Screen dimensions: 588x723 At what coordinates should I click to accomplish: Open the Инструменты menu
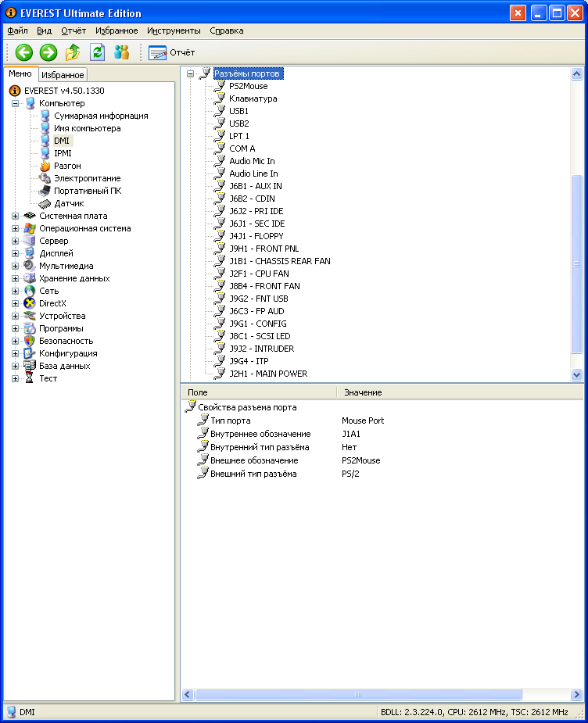(x=174, y=31)
